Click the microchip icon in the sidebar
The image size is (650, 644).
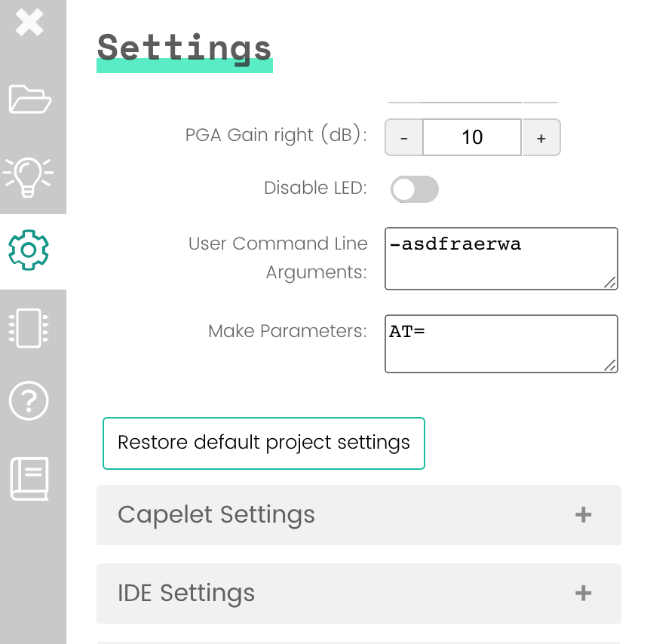click(30, 327)
